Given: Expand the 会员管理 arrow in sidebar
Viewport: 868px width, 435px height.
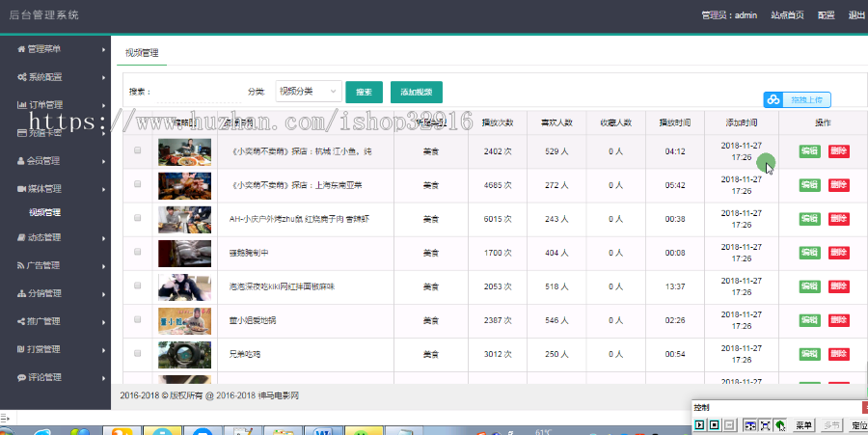Looking at the screenshot, I should click(x=103, y=162).
